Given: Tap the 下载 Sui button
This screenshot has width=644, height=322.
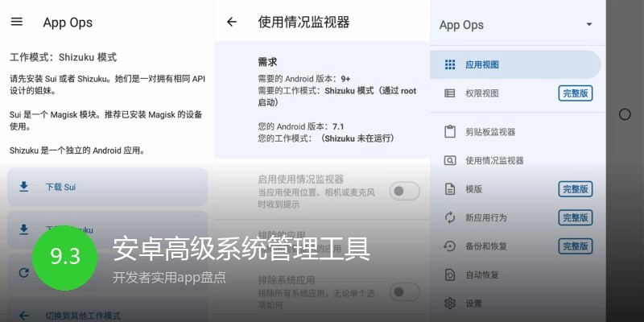Looking at the screenshot, I should [x=107, y=187].
